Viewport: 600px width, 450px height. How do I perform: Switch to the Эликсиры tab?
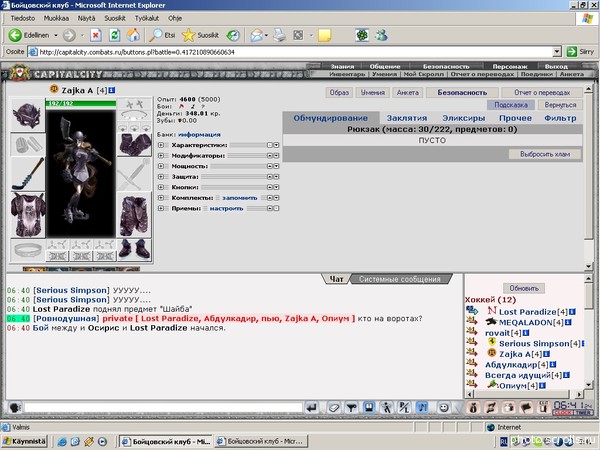tap(464, 118)
